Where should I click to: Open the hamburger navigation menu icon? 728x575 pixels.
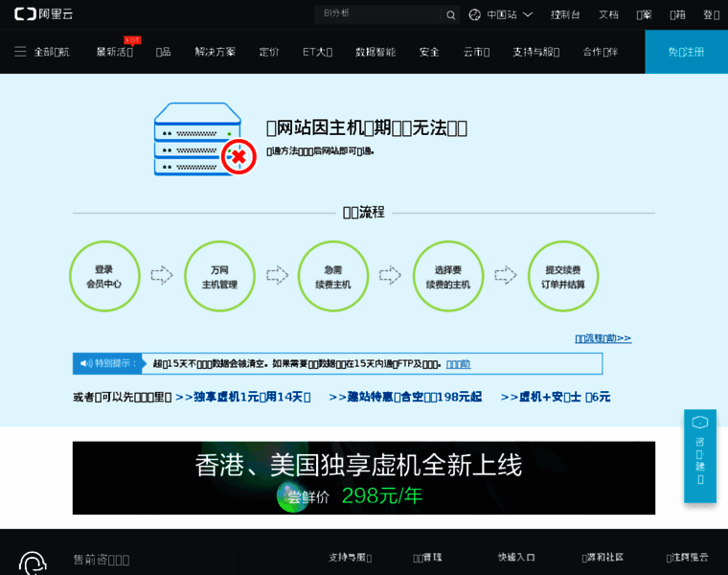click(x=20, y=52)
